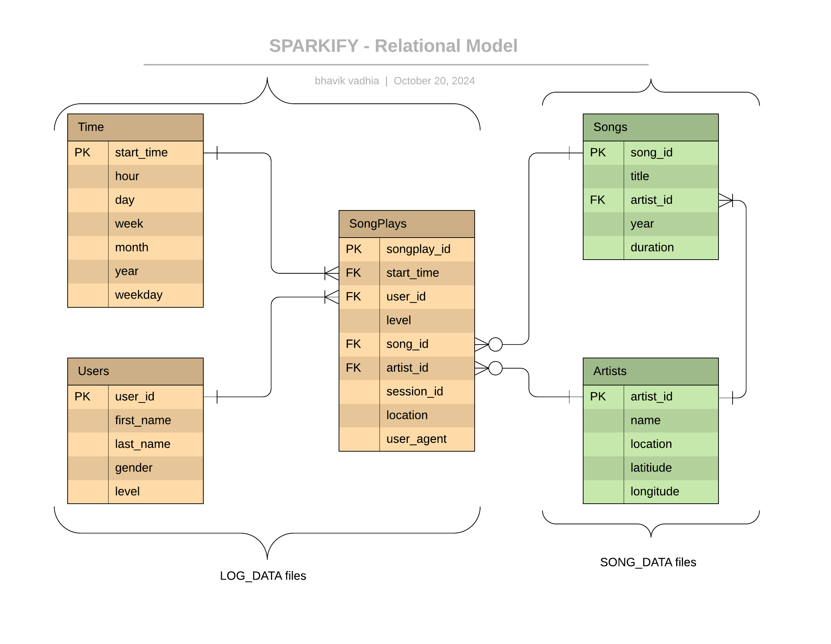Viewport: 831px width, 644px height.
Task: Click the PK marker beside songplay_id
Action: [353, 249]
